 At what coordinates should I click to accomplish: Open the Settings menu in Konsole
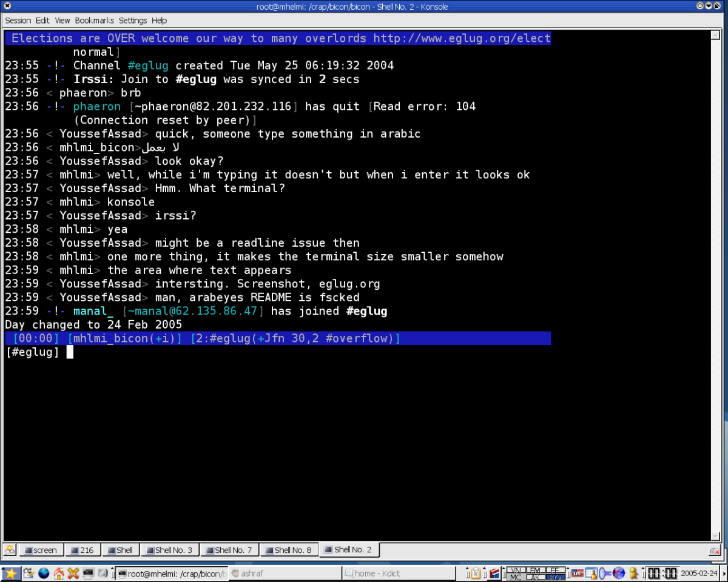click(x=133, y=21)
